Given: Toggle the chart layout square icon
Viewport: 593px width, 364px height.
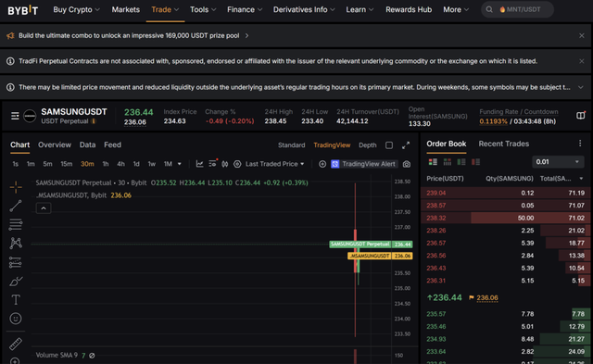Looking at the screenshot, I should click(389, 145).
